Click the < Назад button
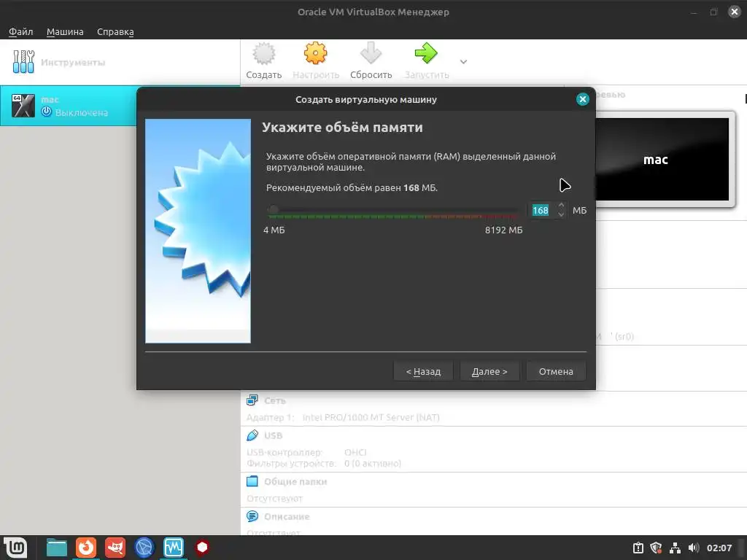This screenshot has width=747, height=560. 423,371
